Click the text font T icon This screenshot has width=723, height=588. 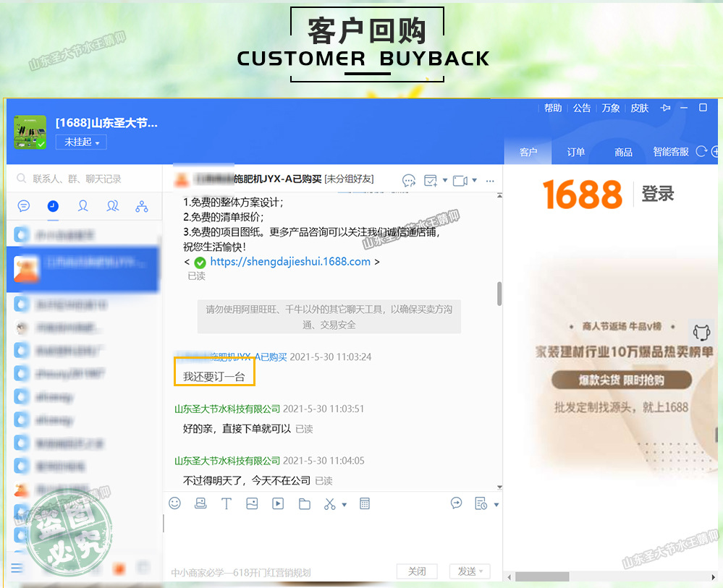(x=227, y=503)
